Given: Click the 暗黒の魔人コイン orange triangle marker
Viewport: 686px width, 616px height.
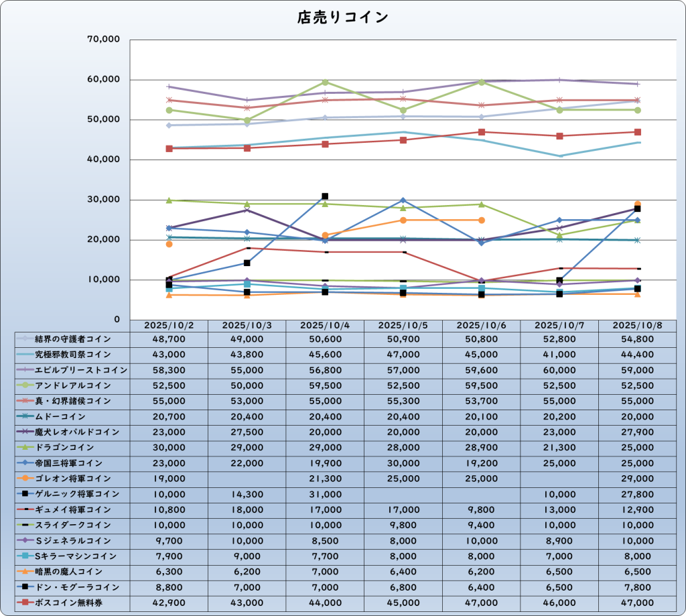Looking at the screenshot, I should point(25,572).
